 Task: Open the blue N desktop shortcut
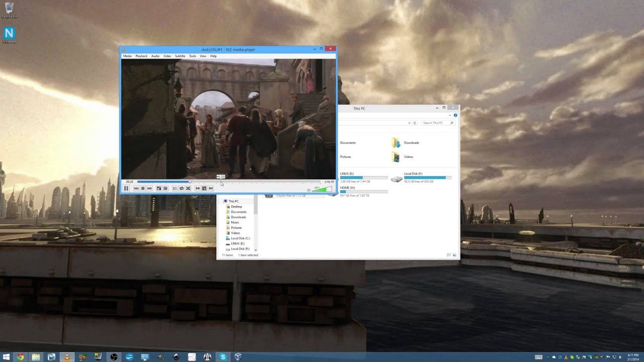tap(9, 35)
